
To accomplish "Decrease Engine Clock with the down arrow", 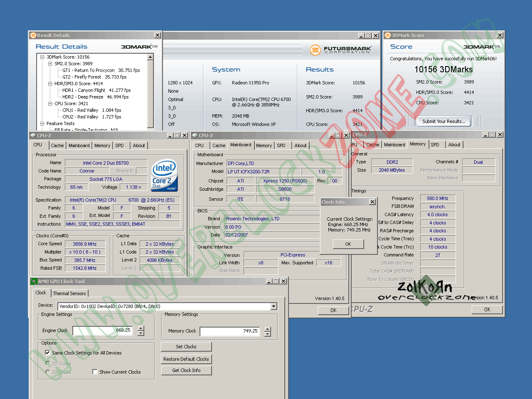I will tap(141, 333).
